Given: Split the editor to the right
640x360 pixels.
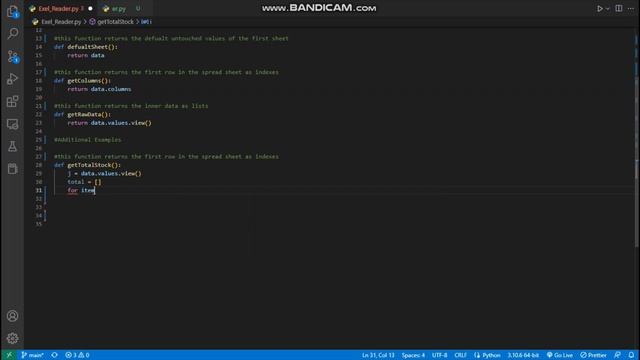Looking at the screenshot, I should pyautogui.click(x=619, y=9).
